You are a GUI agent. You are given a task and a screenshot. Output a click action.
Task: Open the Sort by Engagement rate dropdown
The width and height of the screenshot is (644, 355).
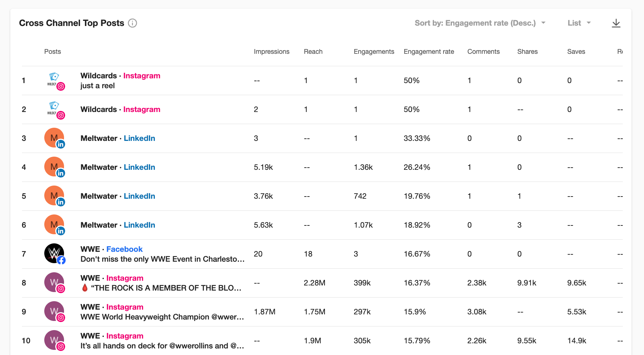tap(480, 23)
